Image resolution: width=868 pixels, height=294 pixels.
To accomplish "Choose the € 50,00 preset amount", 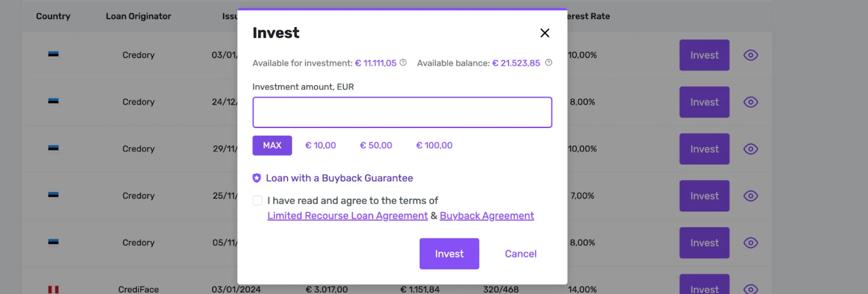I will point(376,145).
